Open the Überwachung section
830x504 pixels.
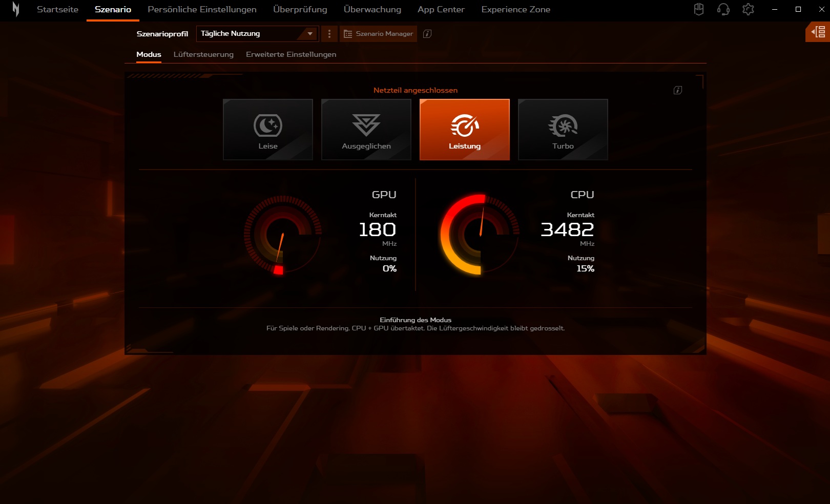[x=372, y=9]
